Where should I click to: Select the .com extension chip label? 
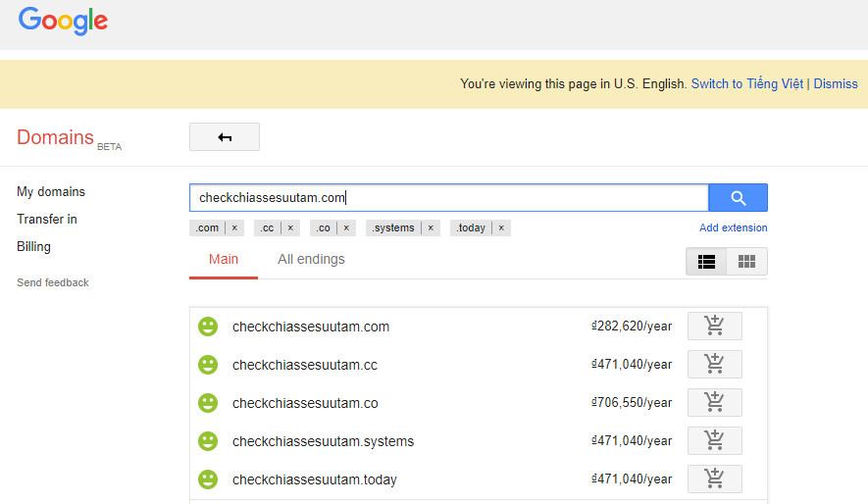click(x=207, y=227)
